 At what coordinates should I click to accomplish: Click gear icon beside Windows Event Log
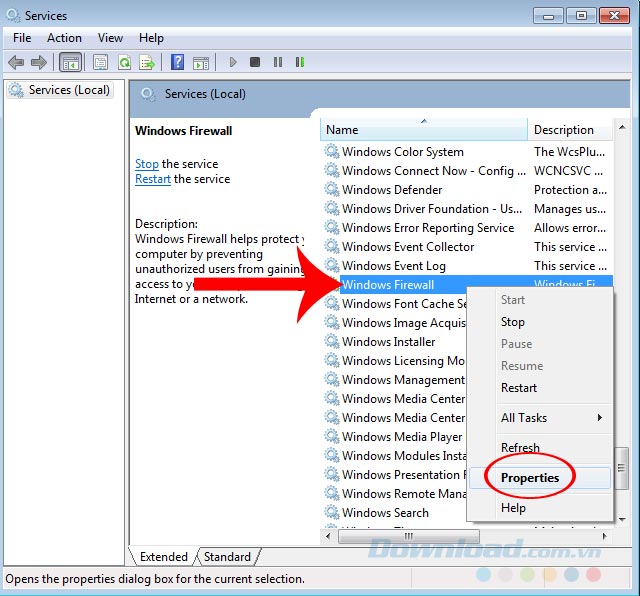tap(332, 265)
